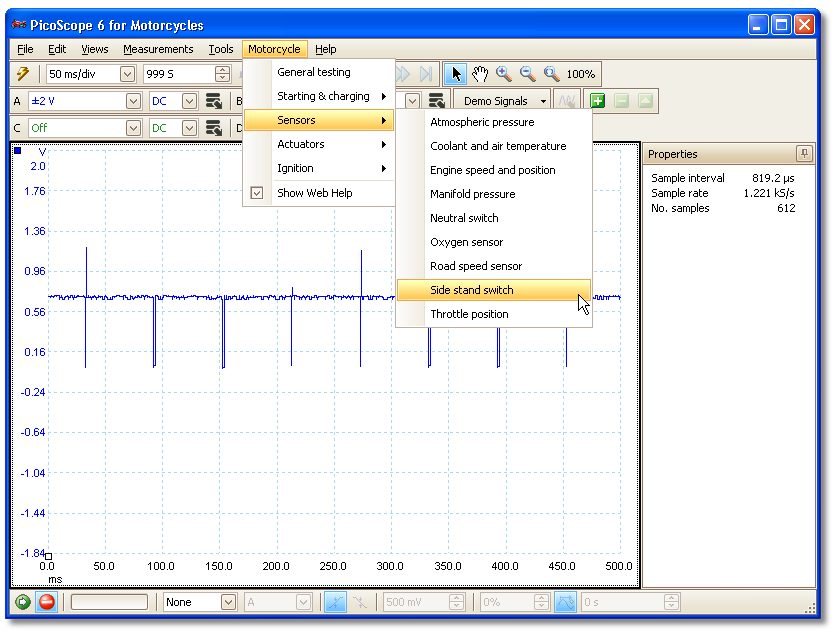Choose General testing from Motorcycle menu
This screenshot has width=839, height=643.
coord(319,72)
